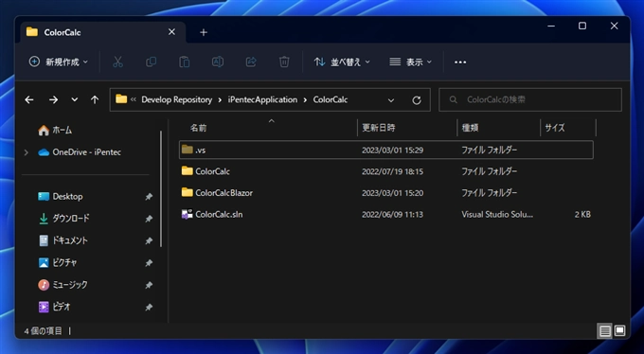Add a new tab with plus
Viewport: 644px width, 354px height.
click(x=204, y=32)
